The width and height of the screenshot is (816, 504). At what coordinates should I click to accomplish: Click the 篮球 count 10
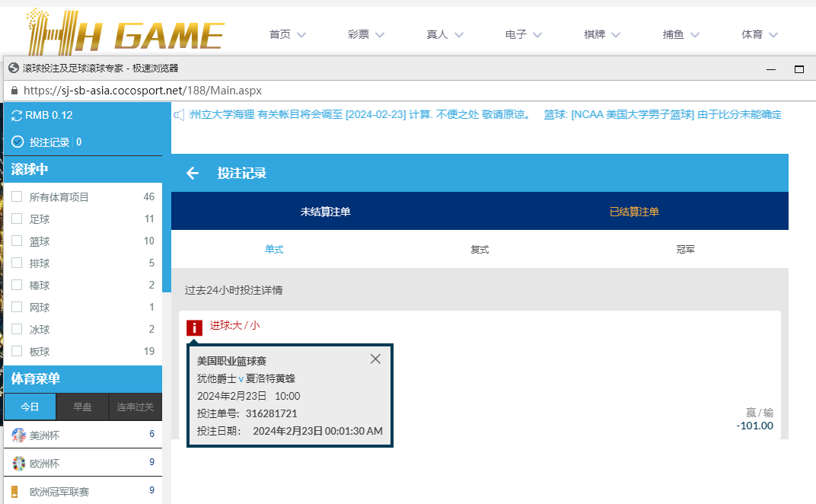coord(149,241)
